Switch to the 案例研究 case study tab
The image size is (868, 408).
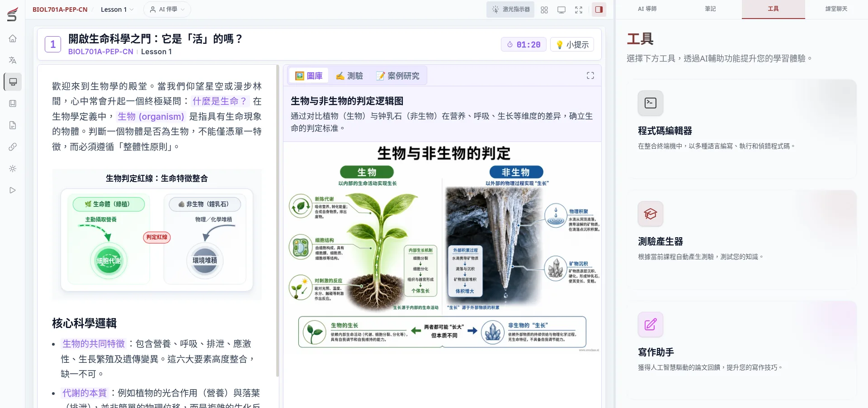point(398,76)
